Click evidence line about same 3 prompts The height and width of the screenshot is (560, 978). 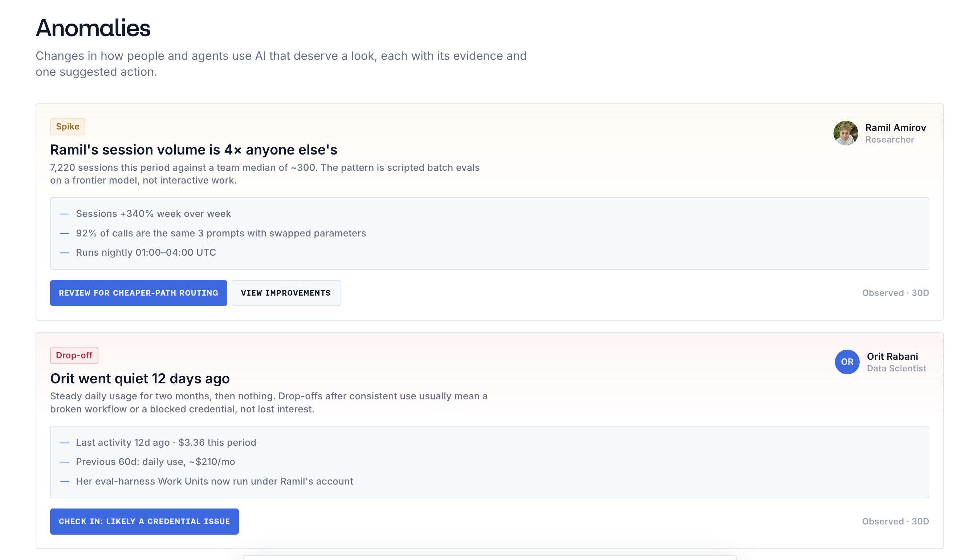(x=221, y=233)
